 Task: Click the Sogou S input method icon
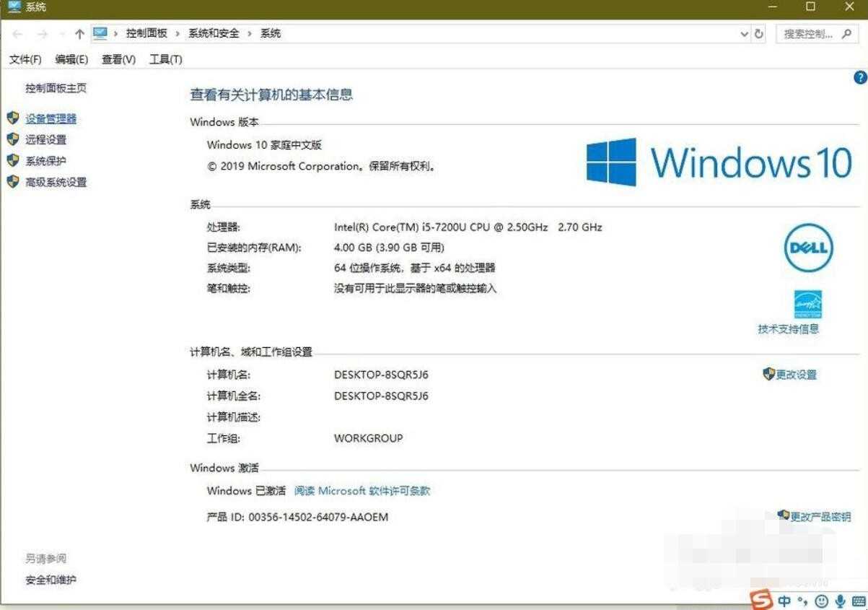click(760, 600)
